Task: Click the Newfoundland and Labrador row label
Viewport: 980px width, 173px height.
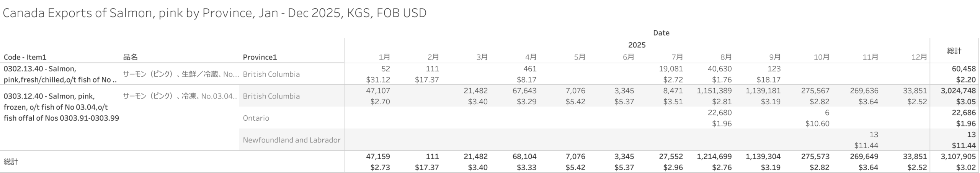Action: click(x=291, y=140)
